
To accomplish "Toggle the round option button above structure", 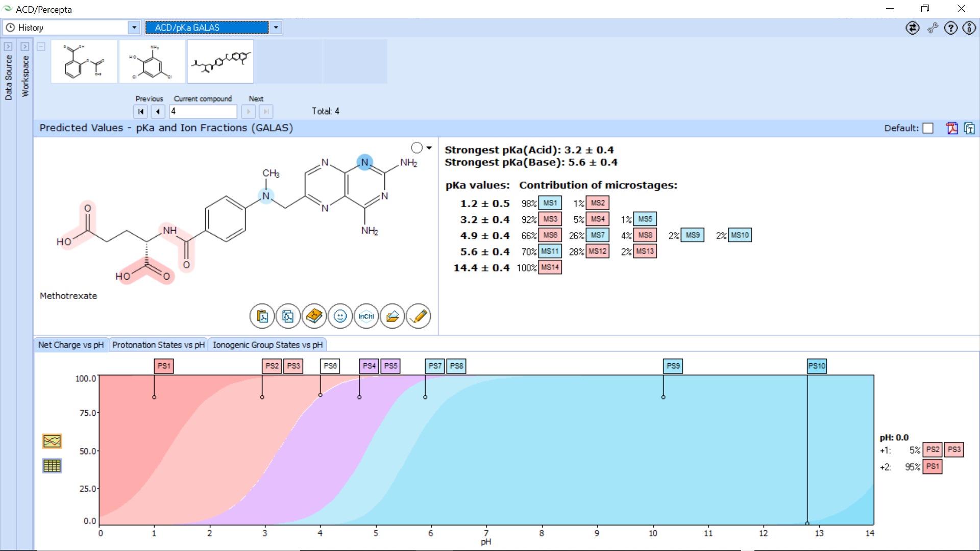I will (x=417, y=148).
